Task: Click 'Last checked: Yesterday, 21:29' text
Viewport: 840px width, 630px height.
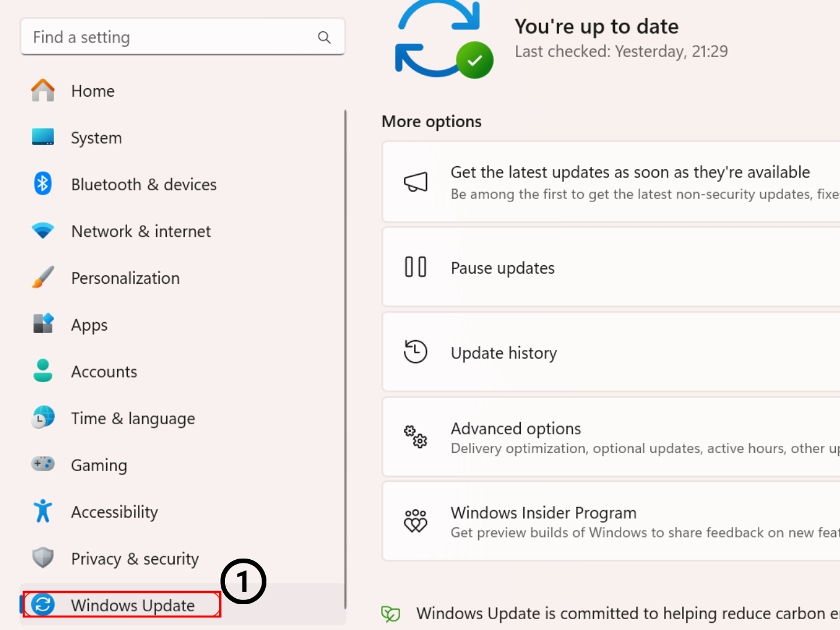Action: [x=621, y=52]
